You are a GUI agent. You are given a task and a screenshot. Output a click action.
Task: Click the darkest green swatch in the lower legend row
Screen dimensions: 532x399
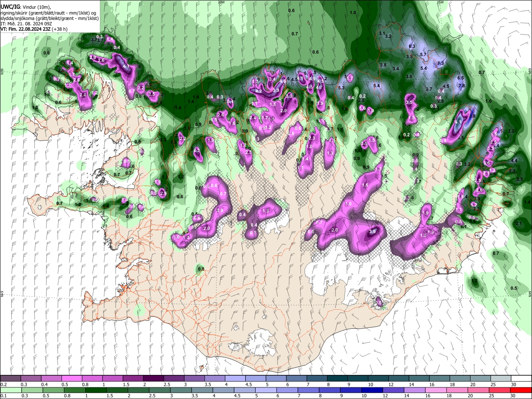click(x=96, y=390)
